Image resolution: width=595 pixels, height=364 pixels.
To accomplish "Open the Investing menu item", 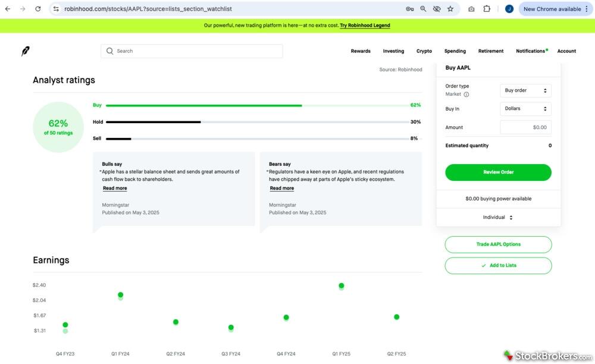I will pos(393,51).
